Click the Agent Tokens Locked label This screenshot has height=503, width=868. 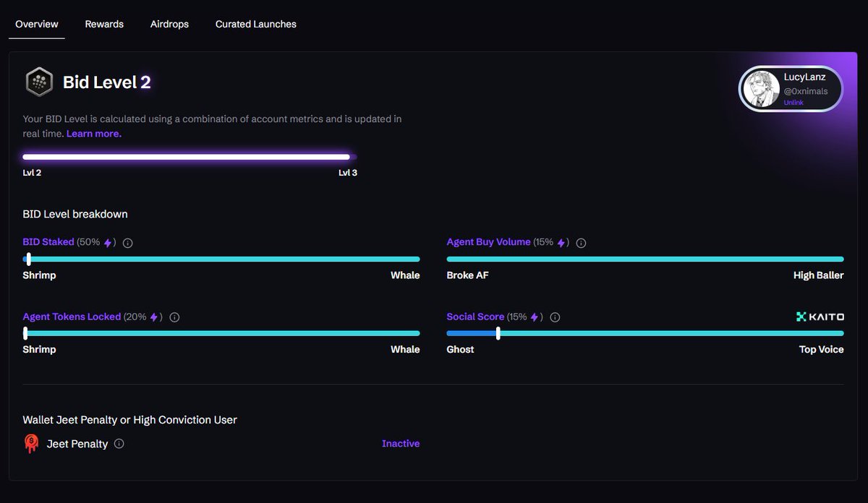(72, 317)
